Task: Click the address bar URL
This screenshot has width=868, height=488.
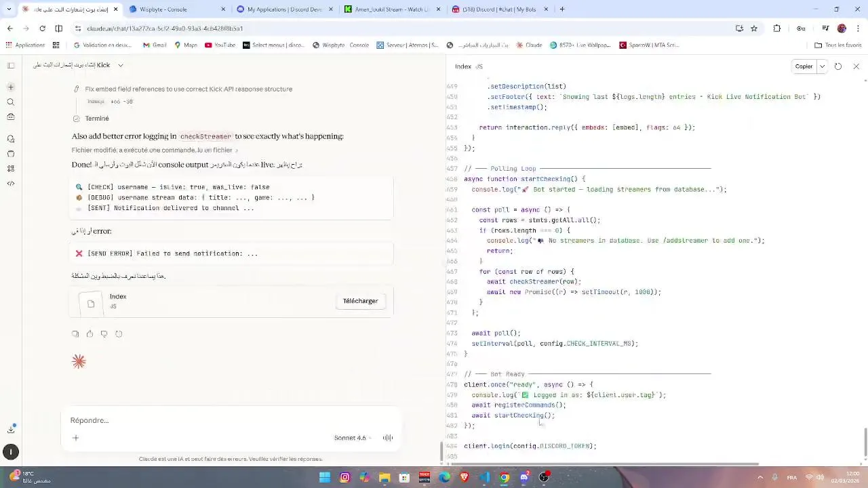Action: pyautogui.click(x=165, y=28)
